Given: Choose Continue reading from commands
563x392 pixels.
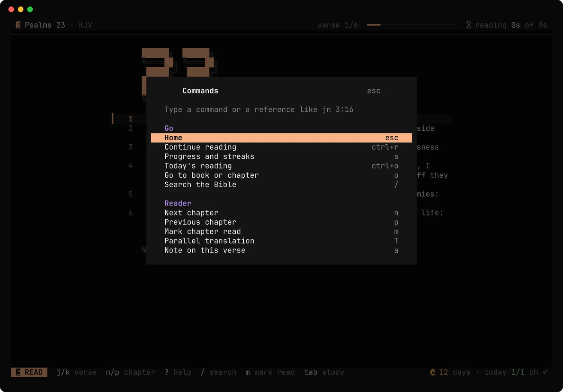Looking at the screenshot, I should pyautogui.click(x=281, y=147).
